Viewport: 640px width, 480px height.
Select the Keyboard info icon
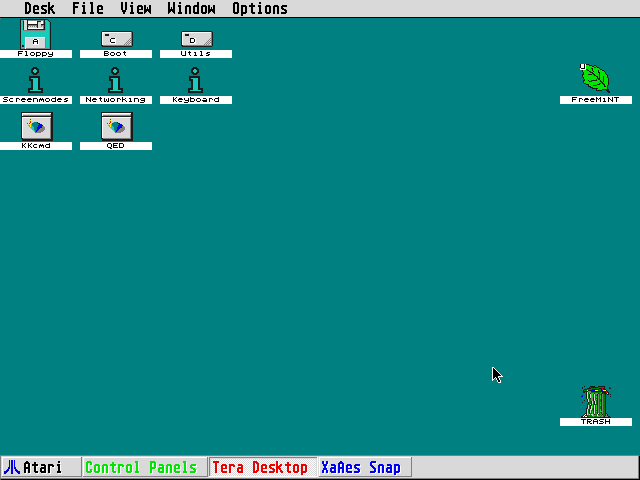[x=196, y=81]
